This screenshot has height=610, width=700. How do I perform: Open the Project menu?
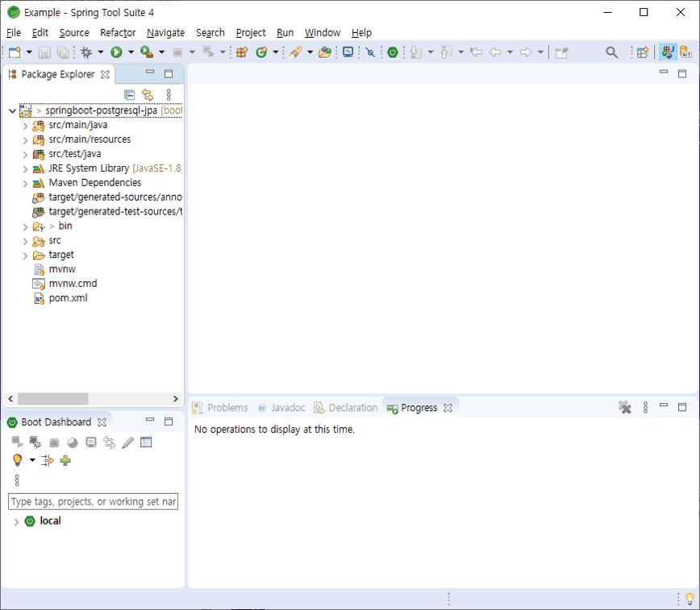pyautogui.click(x=251, y=32)
